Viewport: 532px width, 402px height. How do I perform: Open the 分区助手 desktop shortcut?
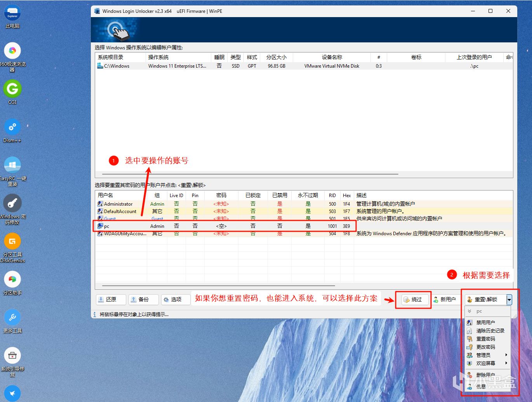[x=12, y=283]
